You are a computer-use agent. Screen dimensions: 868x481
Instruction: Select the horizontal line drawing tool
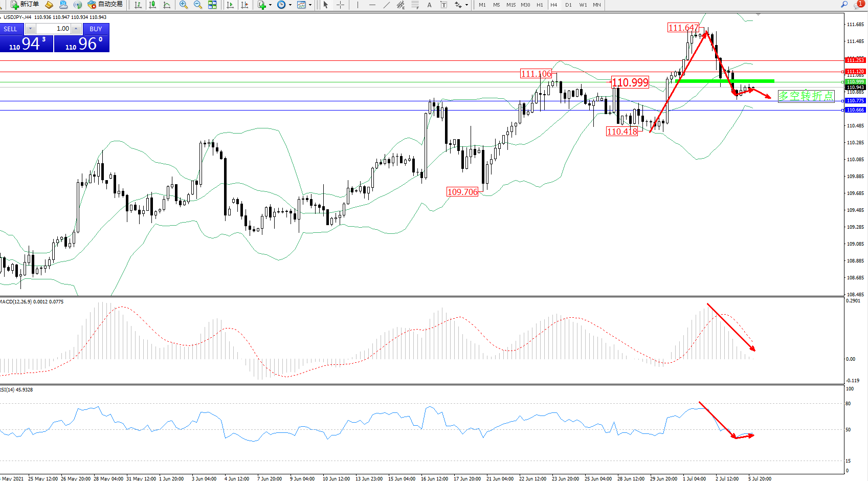tap(372, 5)
